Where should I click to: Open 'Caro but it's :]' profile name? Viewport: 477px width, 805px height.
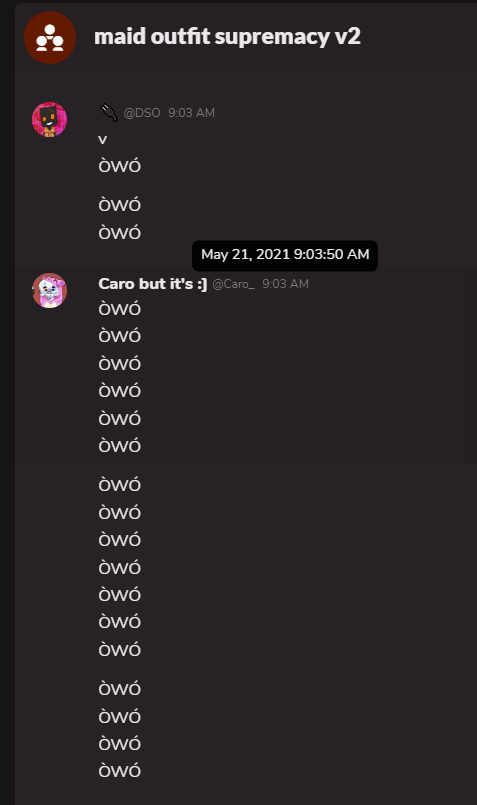coord(152,283)
